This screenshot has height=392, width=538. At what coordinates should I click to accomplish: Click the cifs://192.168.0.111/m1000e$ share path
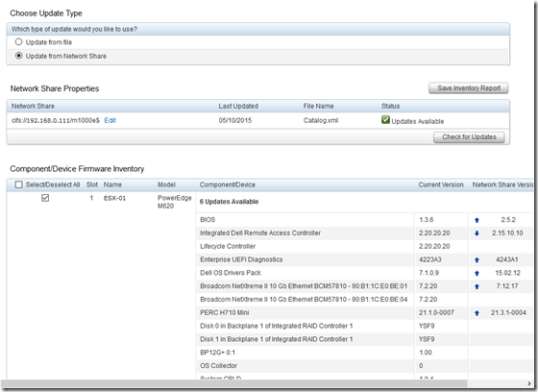point(56,120)
